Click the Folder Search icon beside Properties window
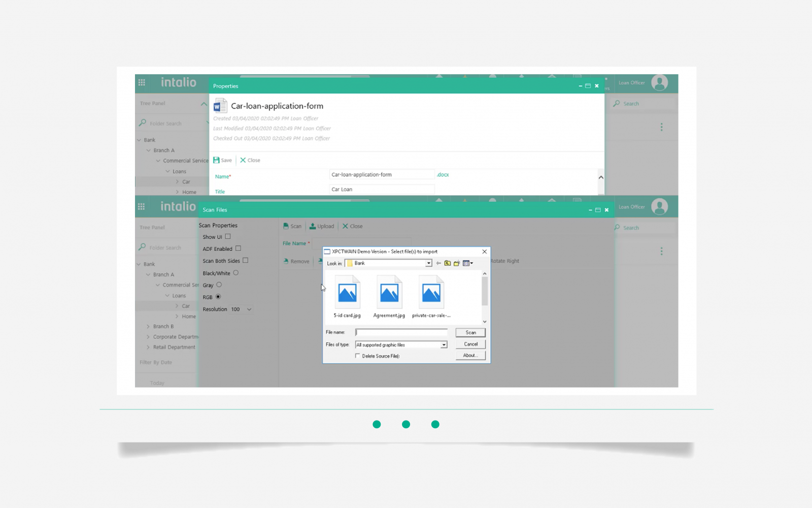The width and height of the screenshot is (812, 508). click(143, 123)
